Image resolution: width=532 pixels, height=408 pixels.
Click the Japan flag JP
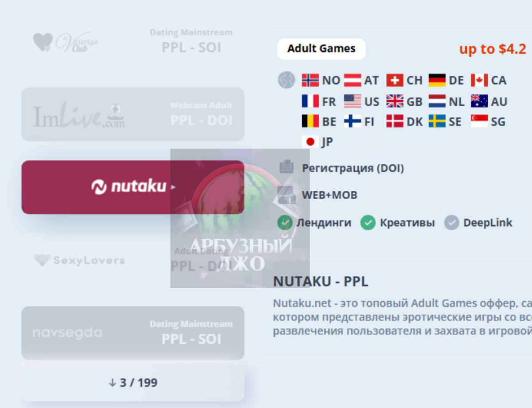click(x=310, y=142)
